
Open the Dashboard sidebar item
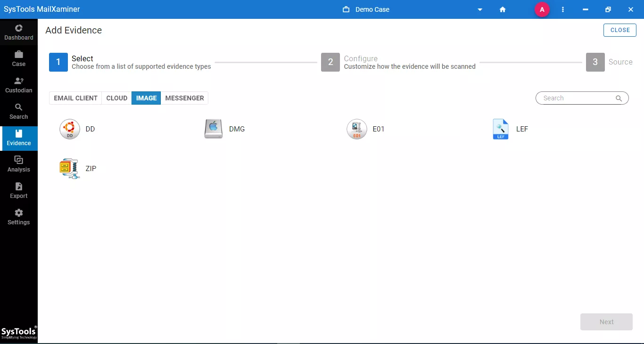pos(19,32)
